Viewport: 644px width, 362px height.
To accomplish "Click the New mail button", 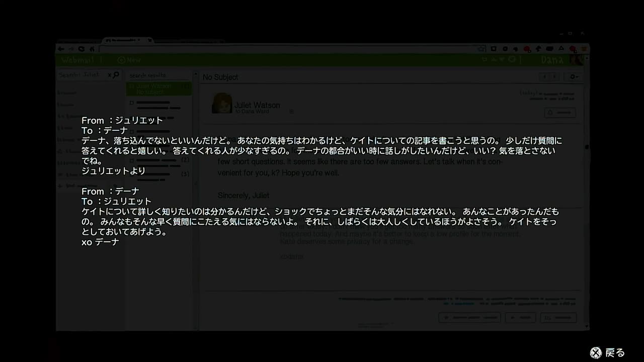I will 129,60.
